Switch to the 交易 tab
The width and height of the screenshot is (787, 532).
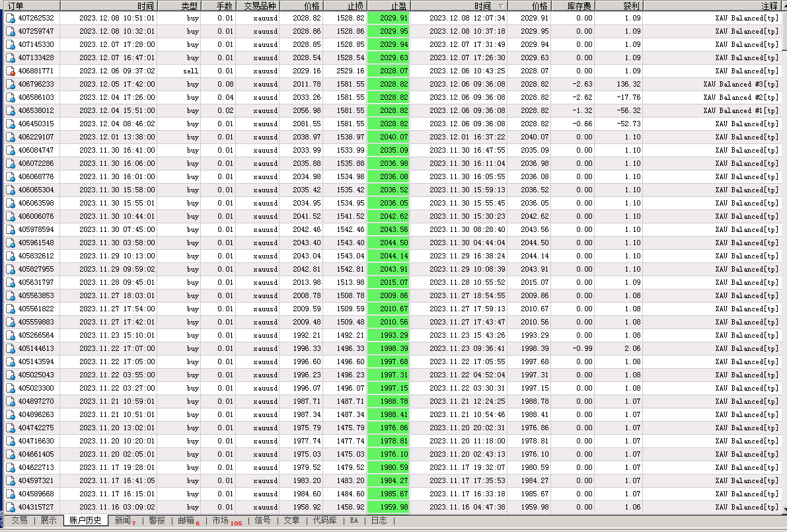pyautogui.click(x=20, y=521)
